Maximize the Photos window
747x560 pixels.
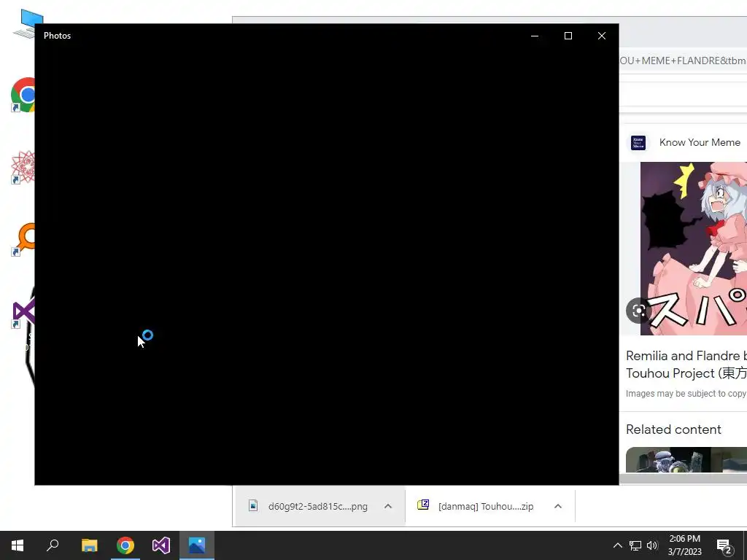pyautogui.click(x=568, y=36)
